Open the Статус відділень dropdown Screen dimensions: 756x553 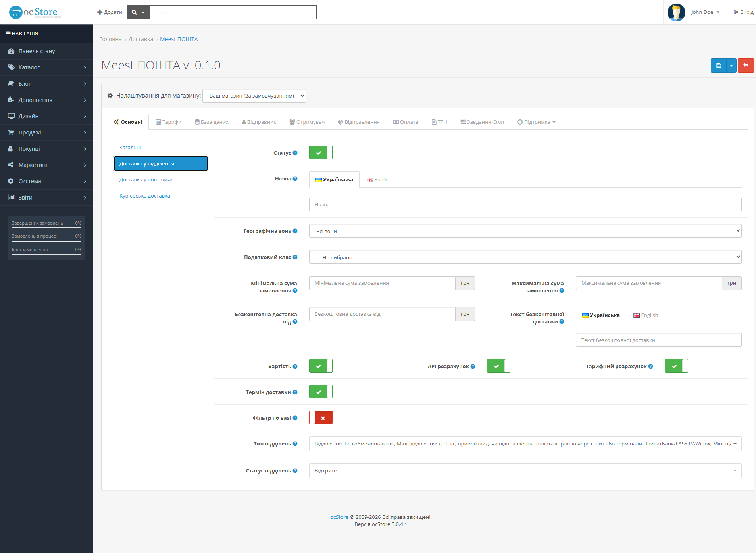click(x=525, y=470)
